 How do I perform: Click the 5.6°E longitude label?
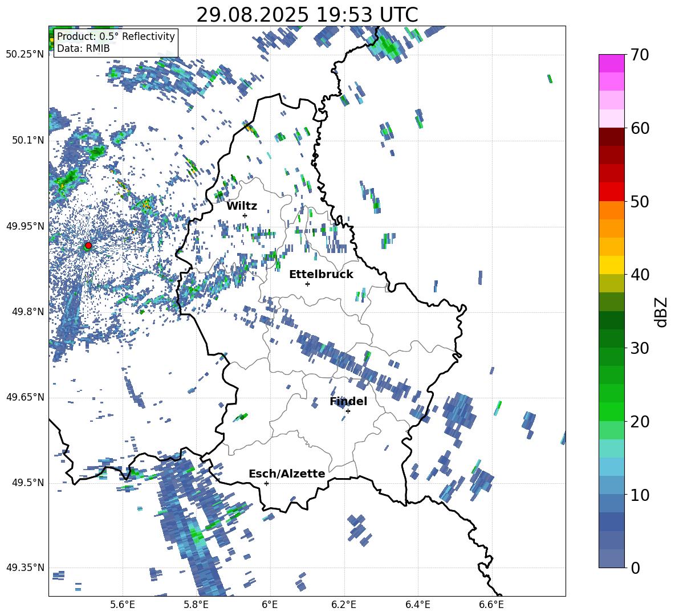[123, 605]
